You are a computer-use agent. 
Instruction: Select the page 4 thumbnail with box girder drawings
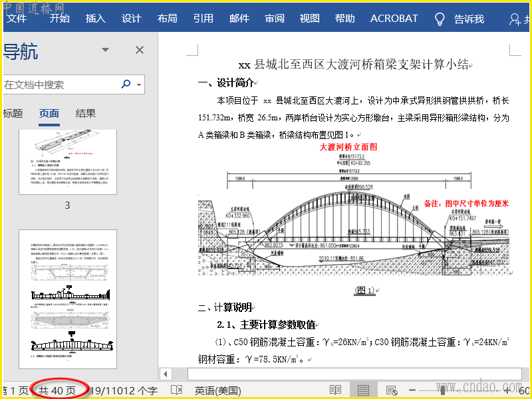tap(68, 299)
